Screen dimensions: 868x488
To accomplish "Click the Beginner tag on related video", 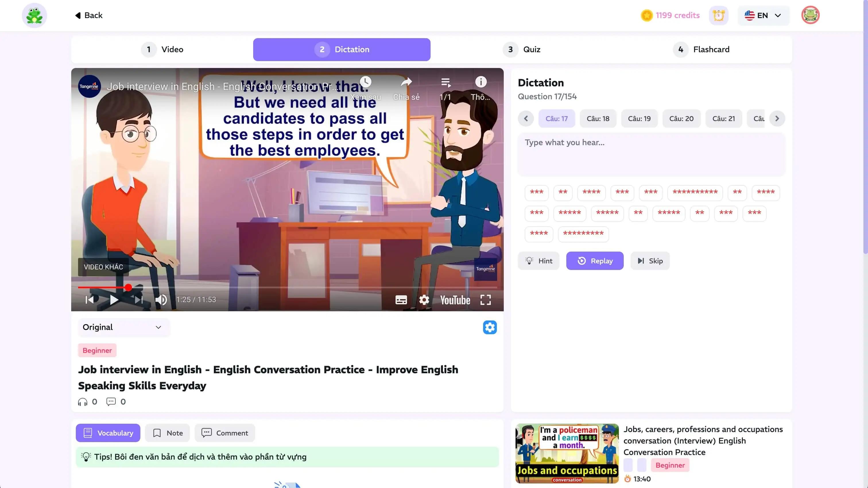I will [670, 465].
